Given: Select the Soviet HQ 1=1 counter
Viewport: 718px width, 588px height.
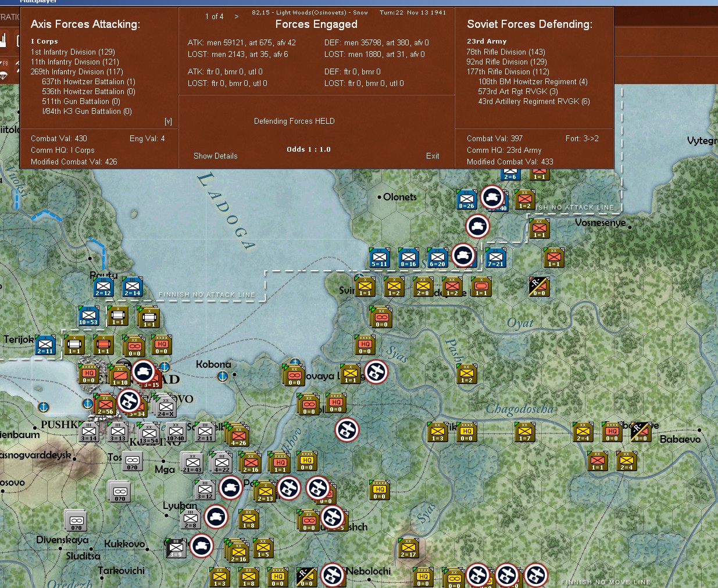Looking at the screenshot, I should pos(281,463).
